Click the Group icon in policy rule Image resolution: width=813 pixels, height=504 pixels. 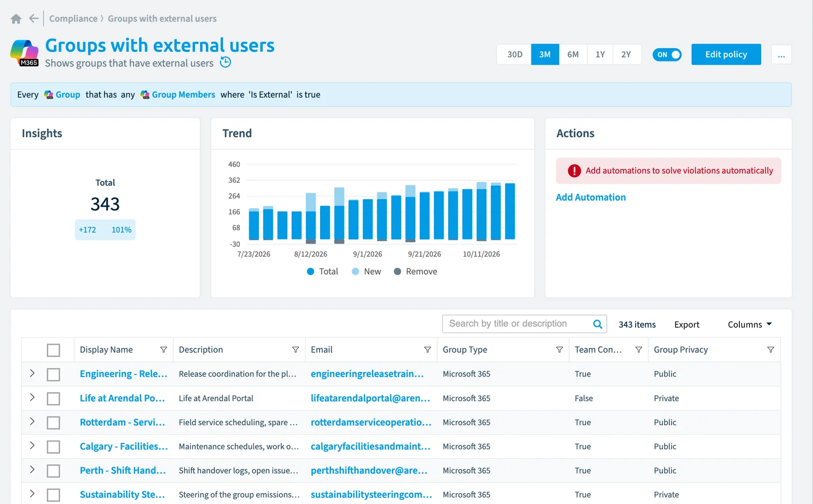pyautogui.click(x=49, y=94)
